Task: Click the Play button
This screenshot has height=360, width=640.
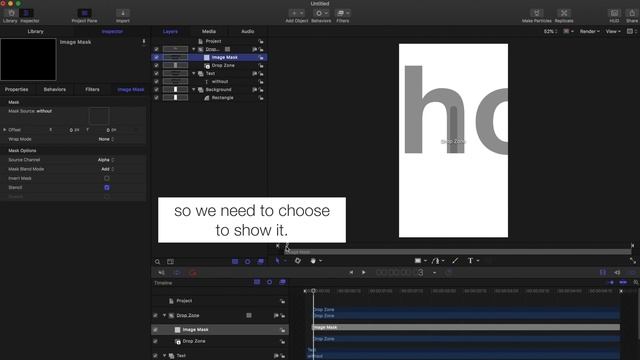Action: [x=363, y=272]
